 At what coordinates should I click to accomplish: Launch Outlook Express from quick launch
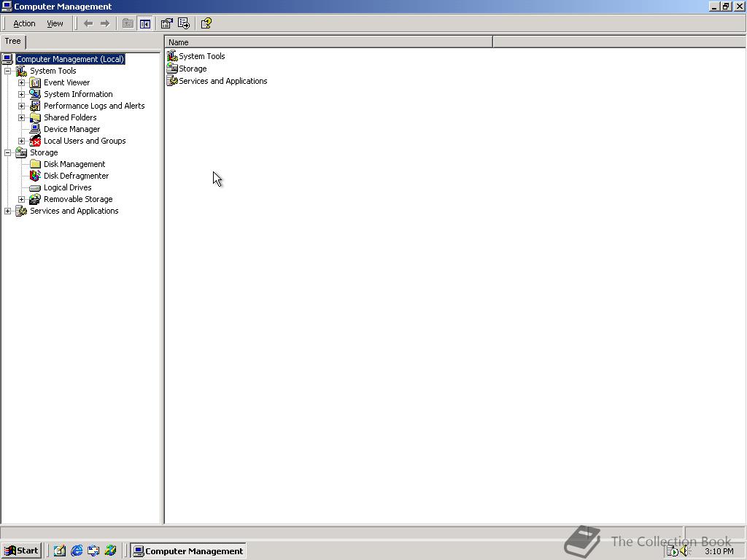(x=93, y=551)
